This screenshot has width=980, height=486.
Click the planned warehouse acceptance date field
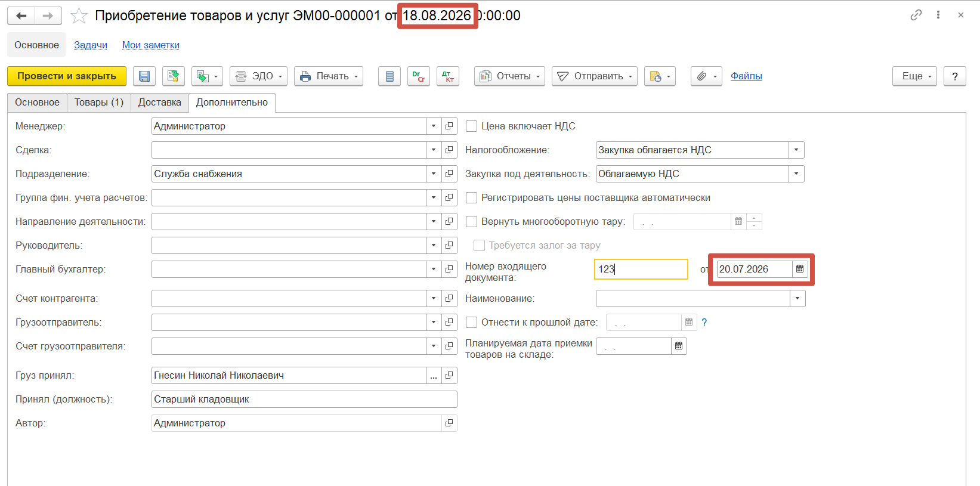click(x=633, y=346)
